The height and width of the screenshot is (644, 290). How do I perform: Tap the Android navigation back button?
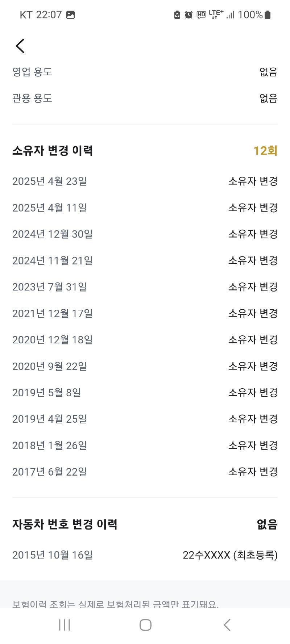(x=227, y=625)
